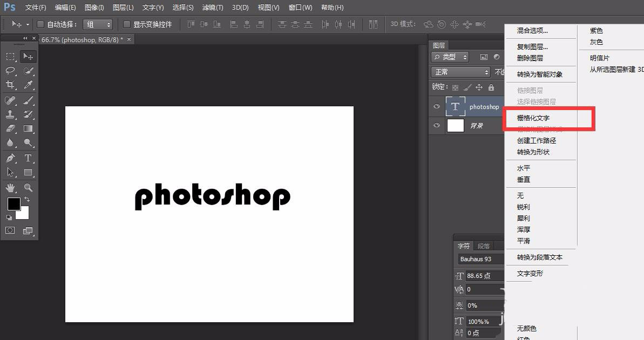Select the Spot Healing Brush tool
Screen dimensions: 644x340
pyautogui.click(x=11, y=100)
